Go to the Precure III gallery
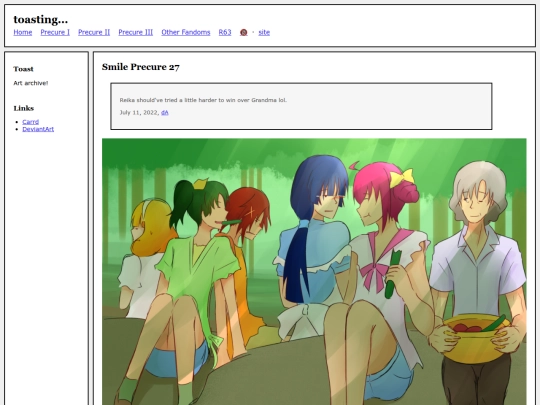 136,32
